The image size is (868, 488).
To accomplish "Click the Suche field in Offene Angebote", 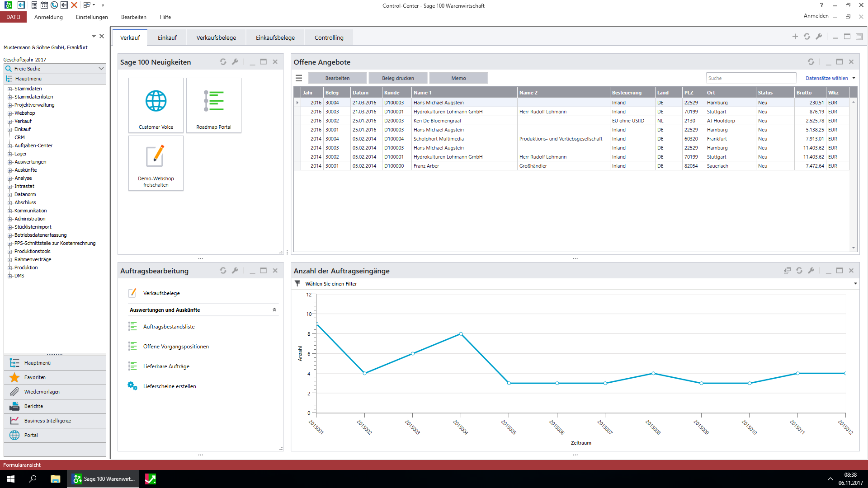I will [750, 78].
